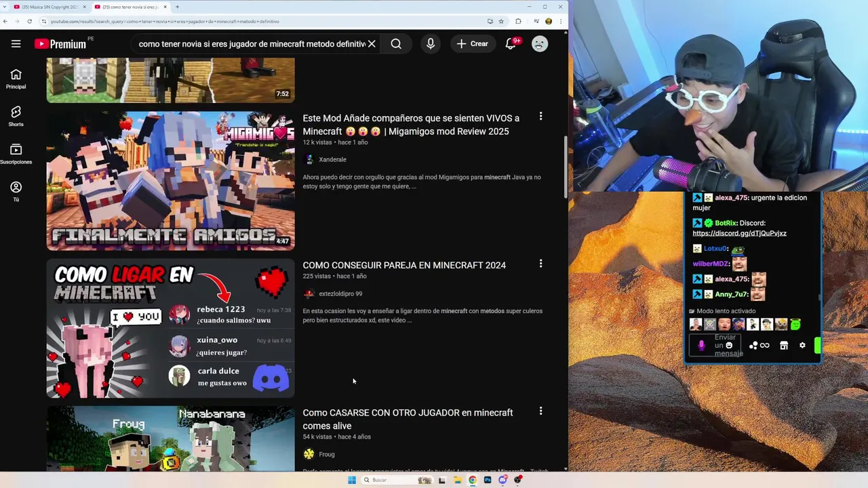Click the Froug channel avatar
The height and width of the screenshot is (488, 868).
[x=309, y=454]
